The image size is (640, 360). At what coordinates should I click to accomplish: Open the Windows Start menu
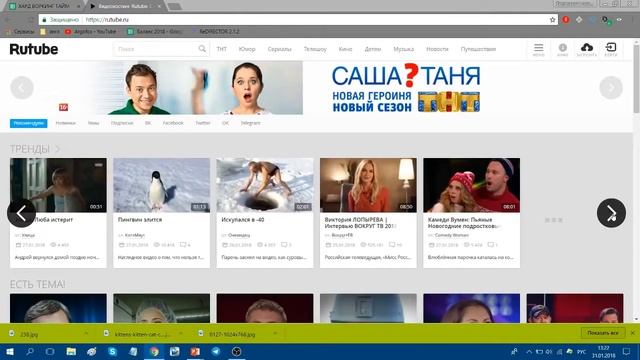click(x=10, y=352)
